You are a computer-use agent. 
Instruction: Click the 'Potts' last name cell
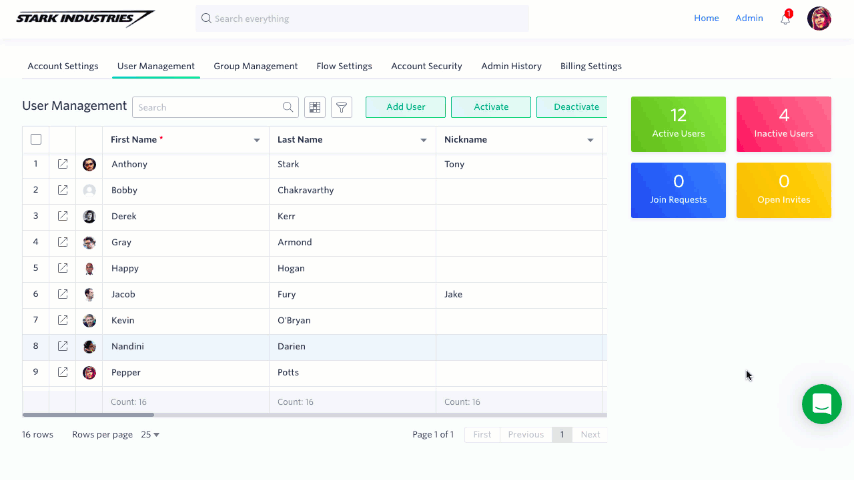[x=352, y=373]
